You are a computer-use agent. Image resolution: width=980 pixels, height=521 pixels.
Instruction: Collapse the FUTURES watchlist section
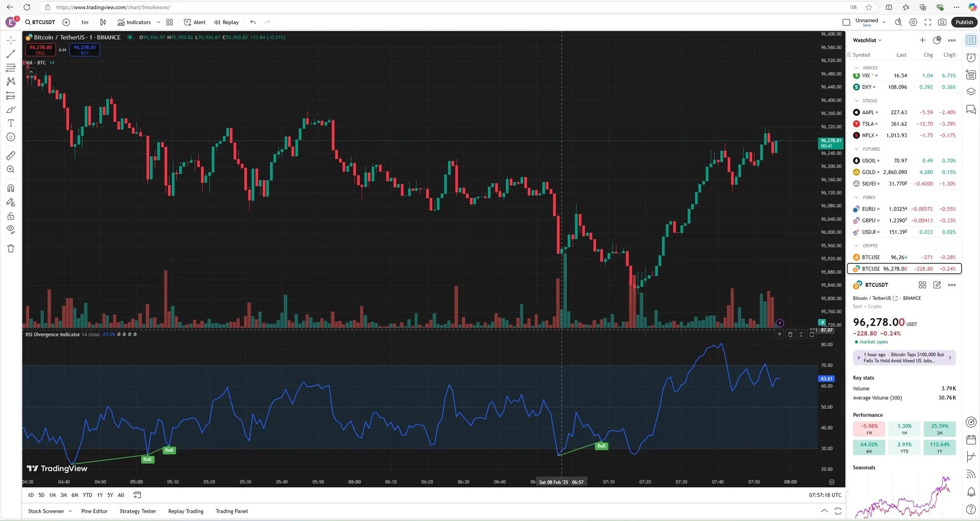856,150
